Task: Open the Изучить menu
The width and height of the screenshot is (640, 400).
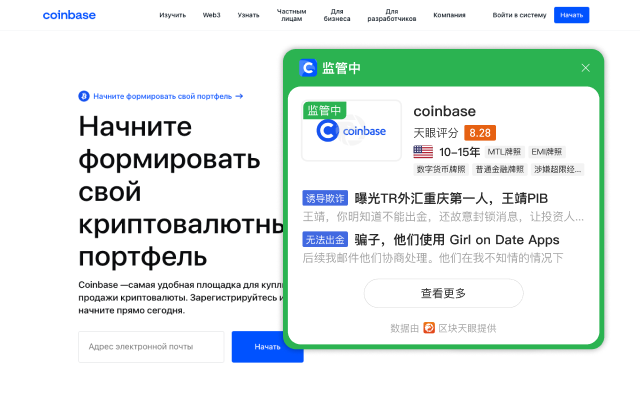Action: pyautogui.click(x=172, y=15)
